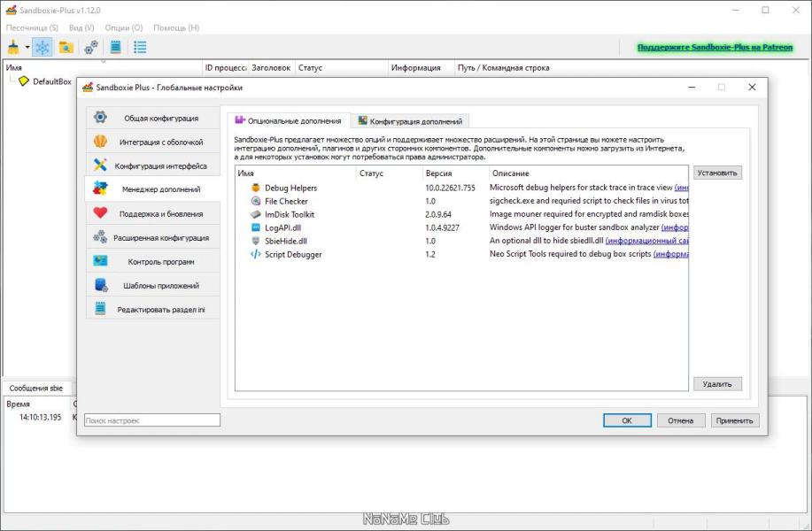Click the LogAPI.dll blue icon
The width and height of the screenshot is (812, 531).
pyautogui.click(x=255, y=227)
